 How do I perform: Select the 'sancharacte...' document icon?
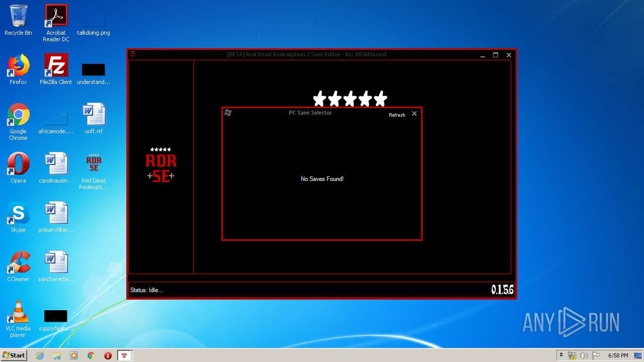[x=56, y=266]
